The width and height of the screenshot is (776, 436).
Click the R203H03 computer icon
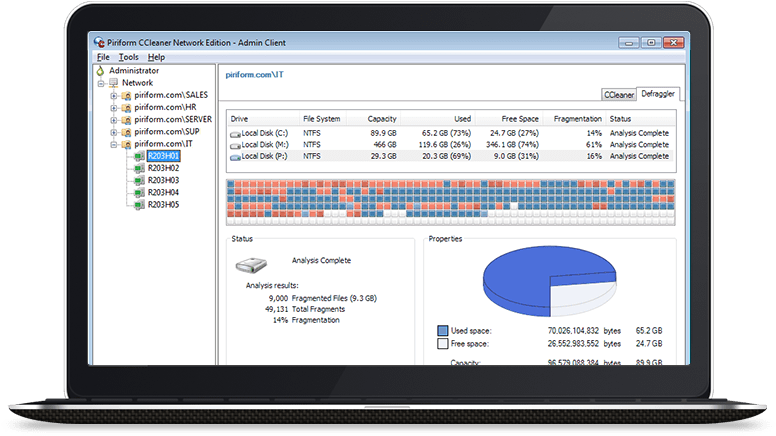[139, 181]
